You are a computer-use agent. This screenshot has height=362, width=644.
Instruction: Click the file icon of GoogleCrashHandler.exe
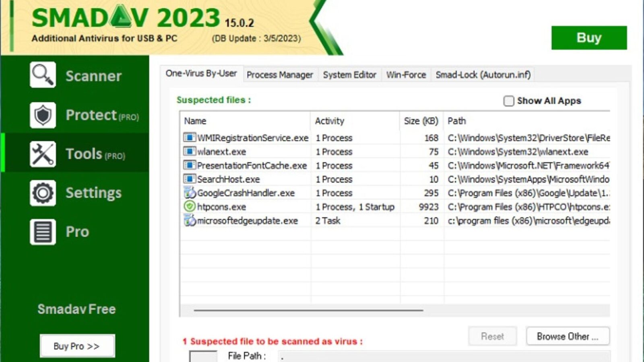(x=188, y=193)
